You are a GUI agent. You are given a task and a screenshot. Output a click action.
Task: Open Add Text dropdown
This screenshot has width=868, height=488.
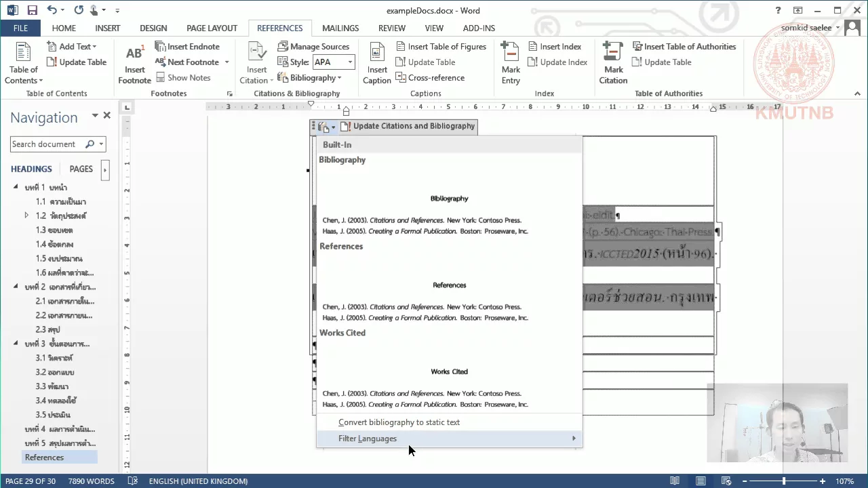point(72,47)
